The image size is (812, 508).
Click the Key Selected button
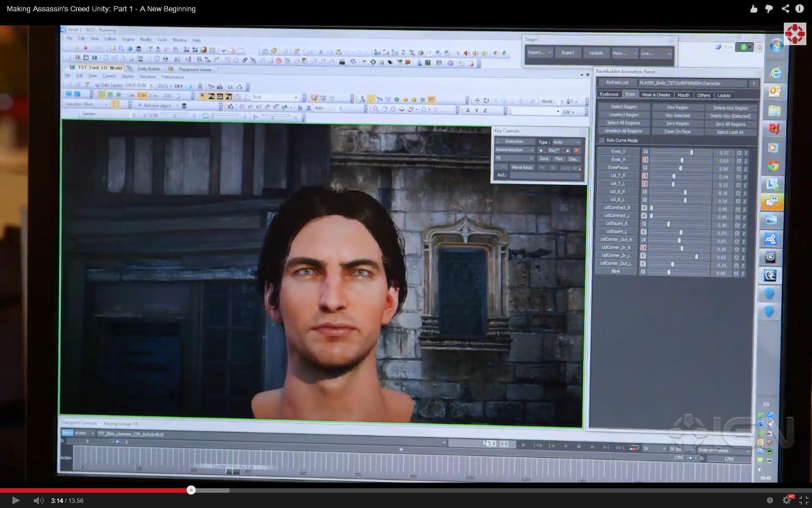(677, 115)
